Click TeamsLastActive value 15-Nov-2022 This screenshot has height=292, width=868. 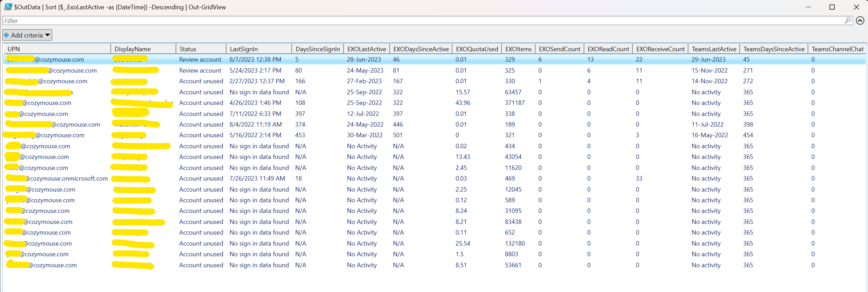(x=709, y=71)
